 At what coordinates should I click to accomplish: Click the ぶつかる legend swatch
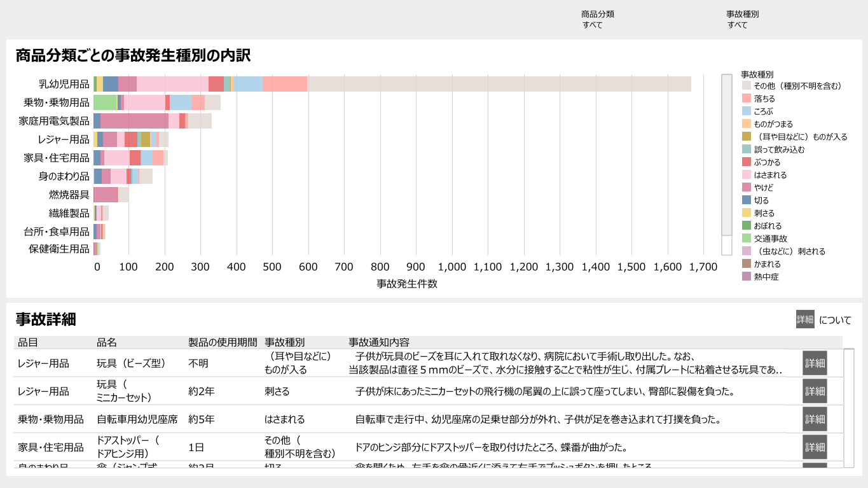point(747,162)
